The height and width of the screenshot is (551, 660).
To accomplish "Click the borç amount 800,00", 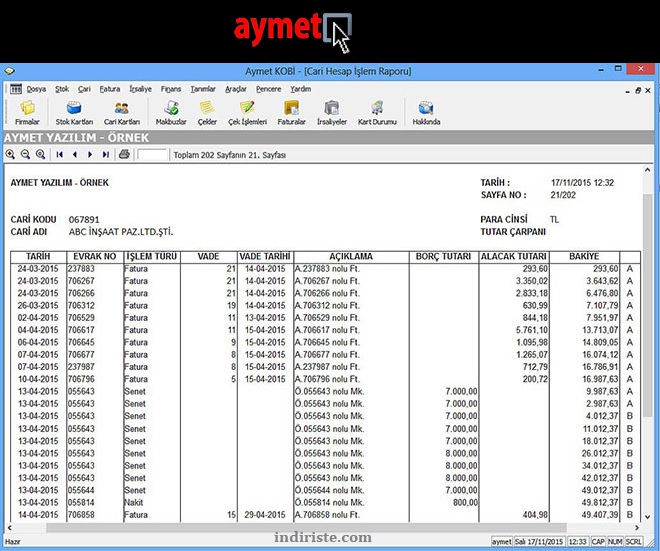I will [x=466, y=502].
